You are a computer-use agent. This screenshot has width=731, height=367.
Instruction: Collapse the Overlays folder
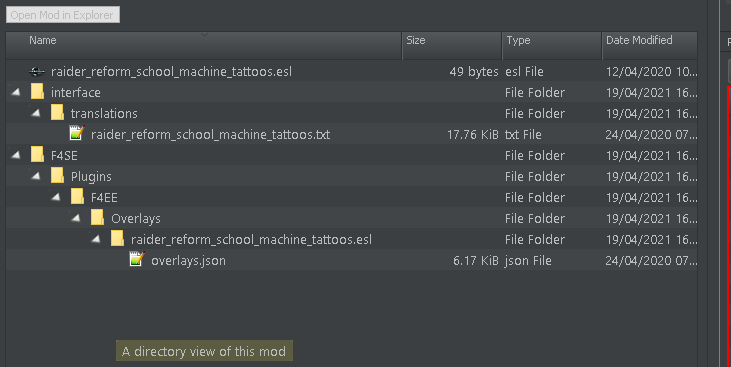pyautogui.click(x=76, y=218)
